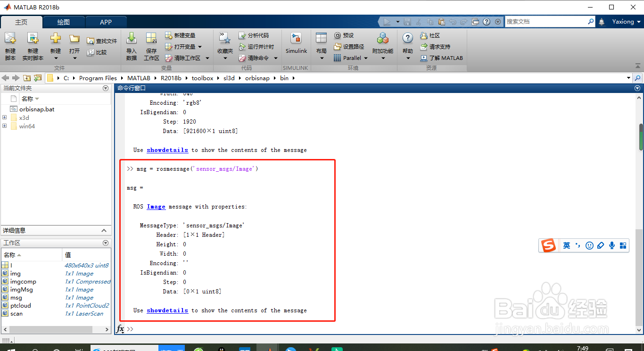The width and height of the screenshot is (644, 351).
Task: Click the browse for folder icon
Action: (37, 78)
